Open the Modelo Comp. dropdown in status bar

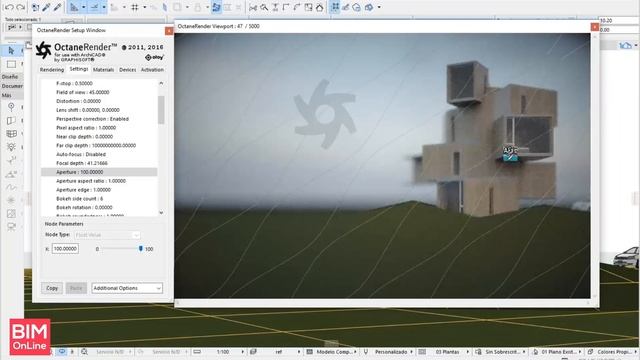[355, 352]
